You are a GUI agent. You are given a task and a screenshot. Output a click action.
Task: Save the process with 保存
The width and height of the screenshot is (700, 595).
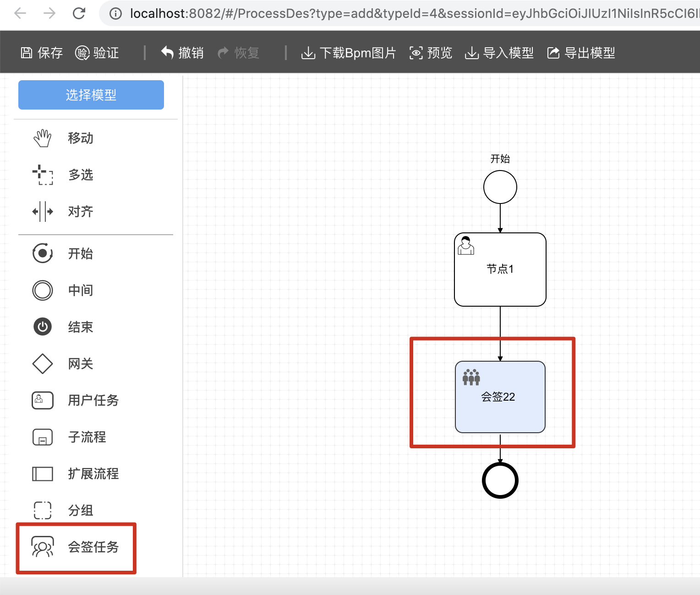(41, 53)
